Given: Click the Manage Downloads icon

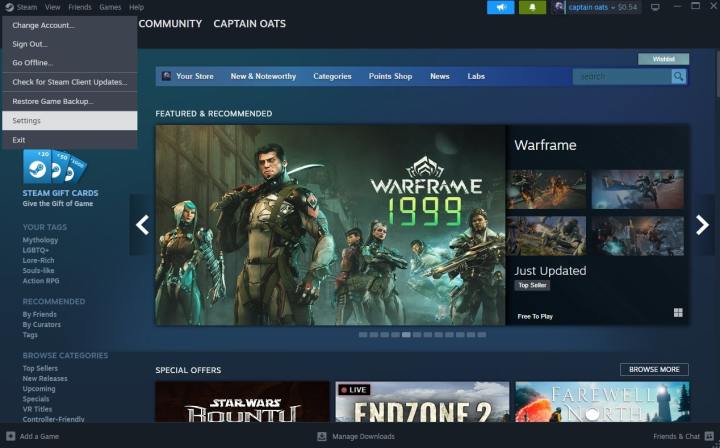Looking at the screenshot, I should (322, 436).
